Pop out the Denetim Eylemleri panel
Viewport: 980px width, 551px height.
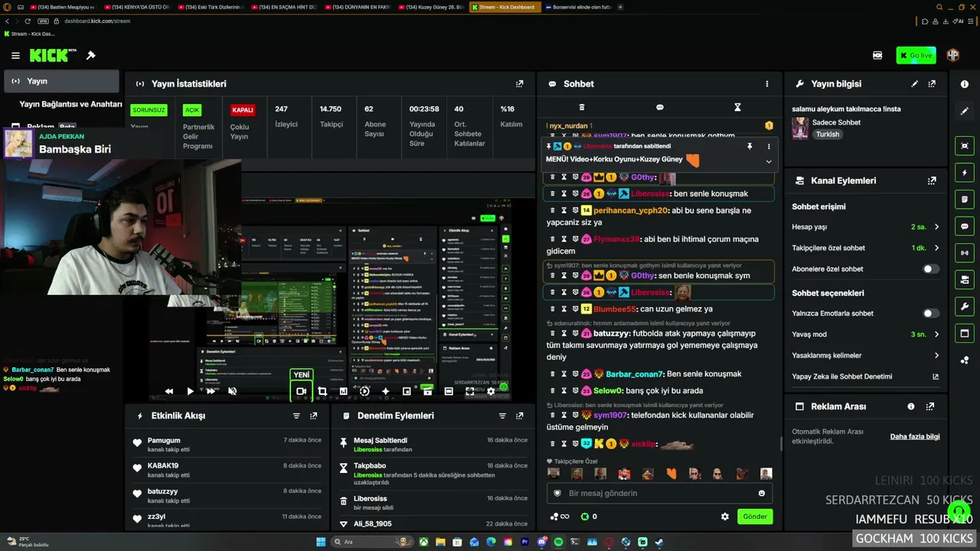point(520,416)
